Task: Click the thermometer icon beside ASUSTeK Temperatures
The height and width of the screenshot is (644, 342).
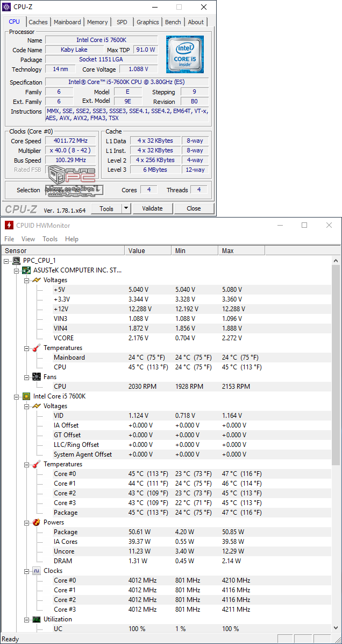Action: (x=37, y=348)
